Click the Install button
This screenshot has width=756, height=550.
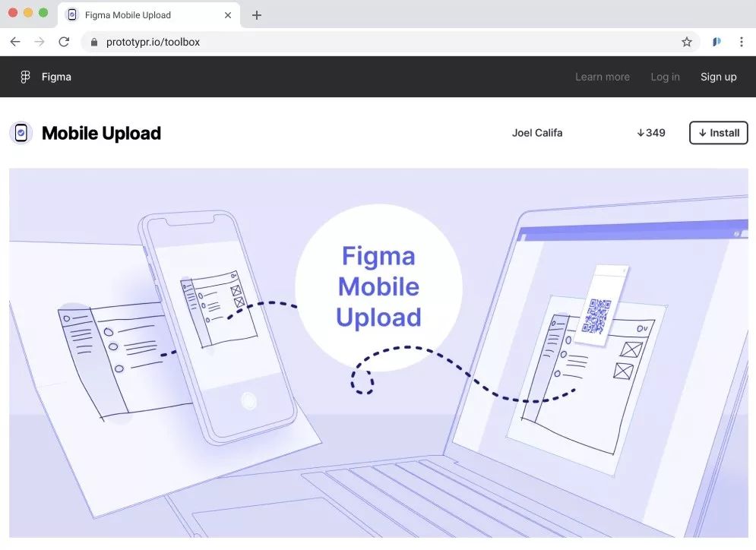[719, 132]
